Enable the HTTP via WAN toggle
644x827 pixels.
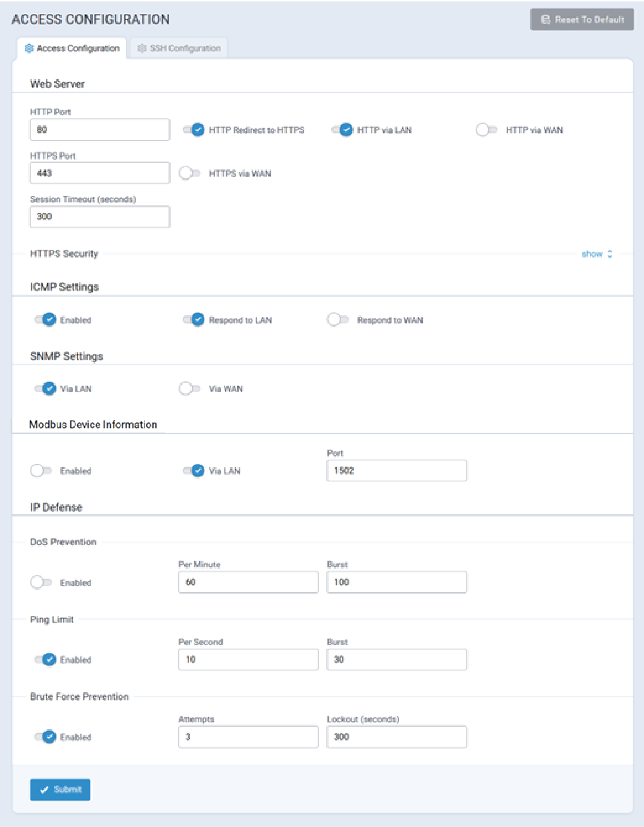pos(486,130)
